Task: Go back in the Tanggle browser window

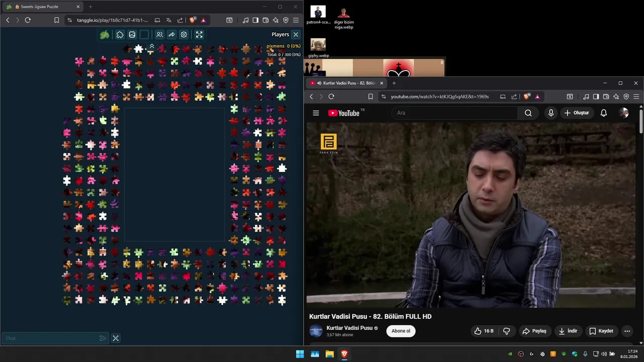Action: (x=8, y=20)
